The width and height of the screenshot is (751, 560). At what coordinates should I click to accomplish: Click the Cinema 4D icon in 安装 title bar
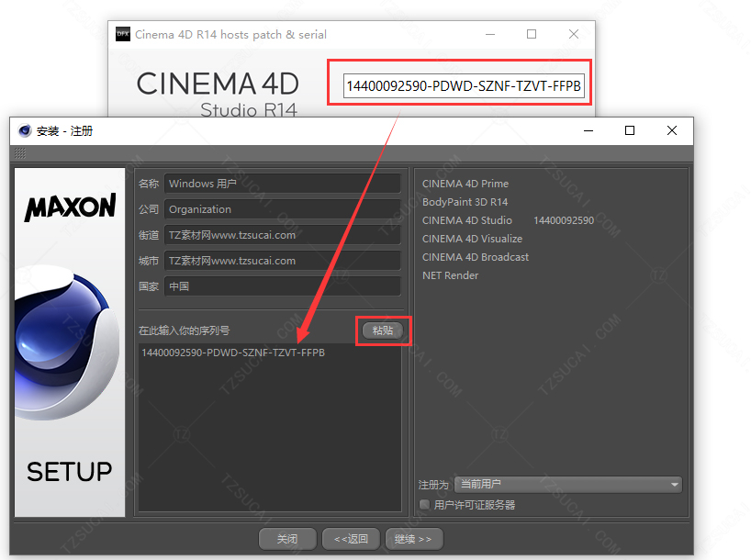pos(25,130)
